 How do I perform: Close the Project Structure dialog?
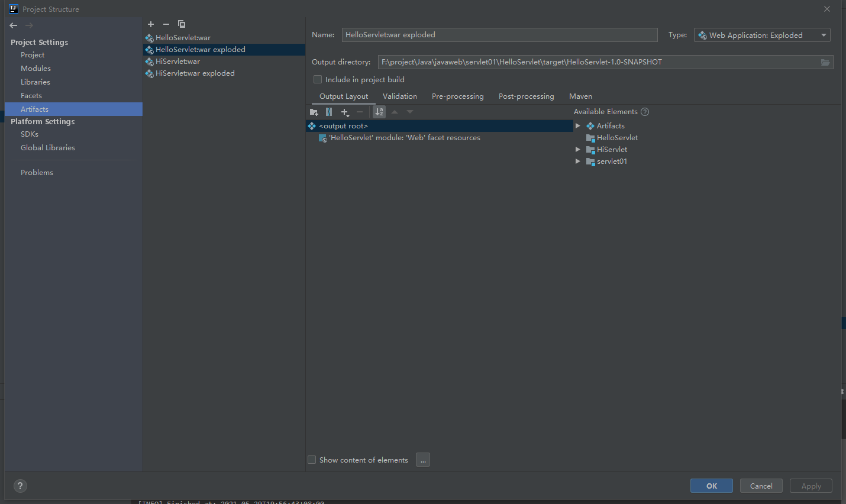(827, 9)
